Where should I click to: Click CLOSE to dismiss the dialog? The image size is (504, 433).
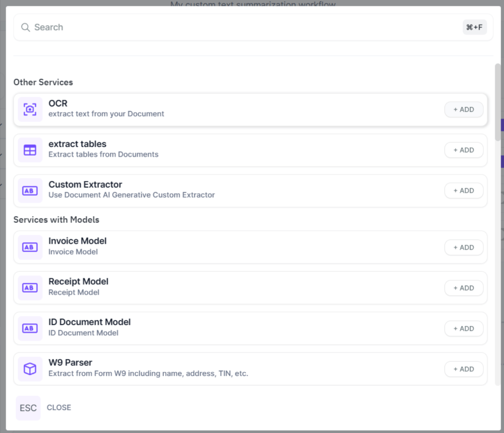(x=59, y=407)
